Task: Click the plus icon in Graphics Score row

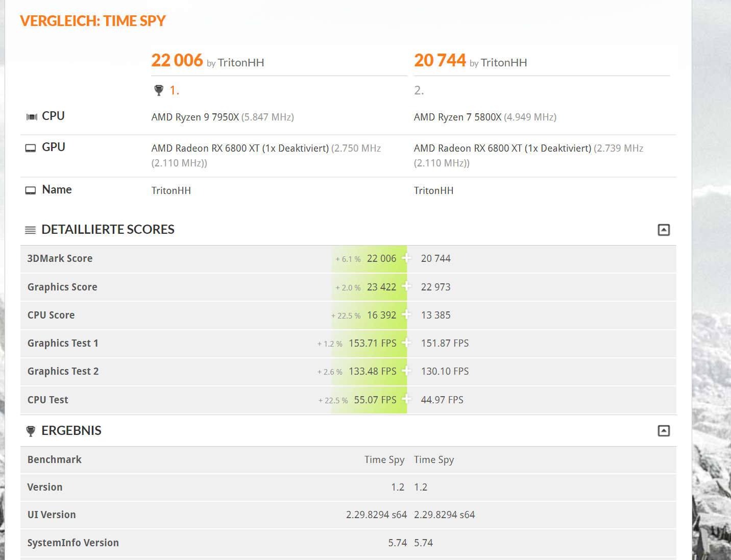Action: (x=406, y=286)
